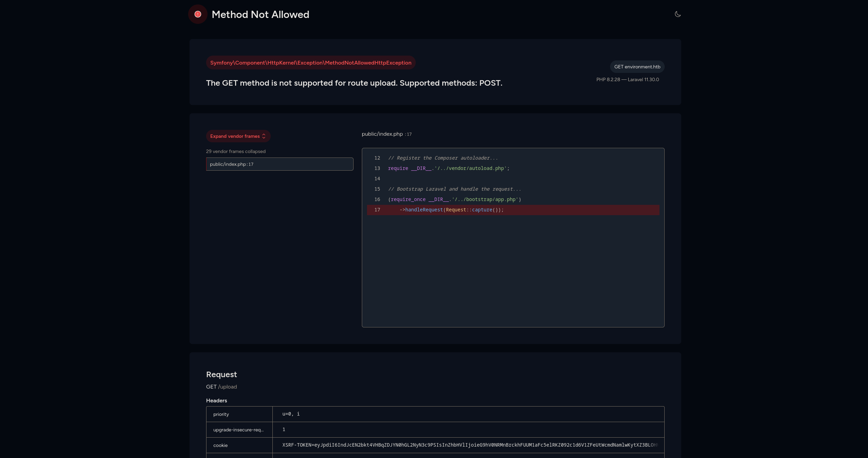The height and width of the screenshot is (458, 868).
Task: Click the up-down chevron on Expand vendor frames
Action: (x=264, y=136)
